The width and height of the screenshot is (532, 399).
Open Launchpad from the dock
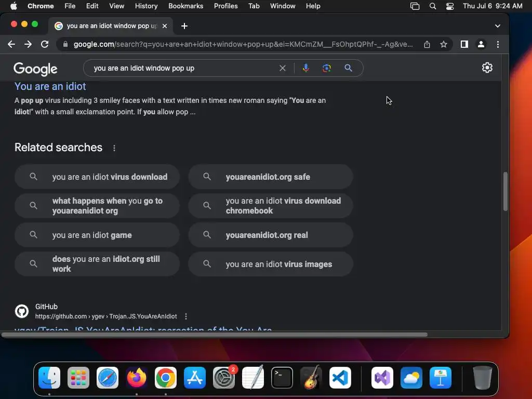pos(78,378)
